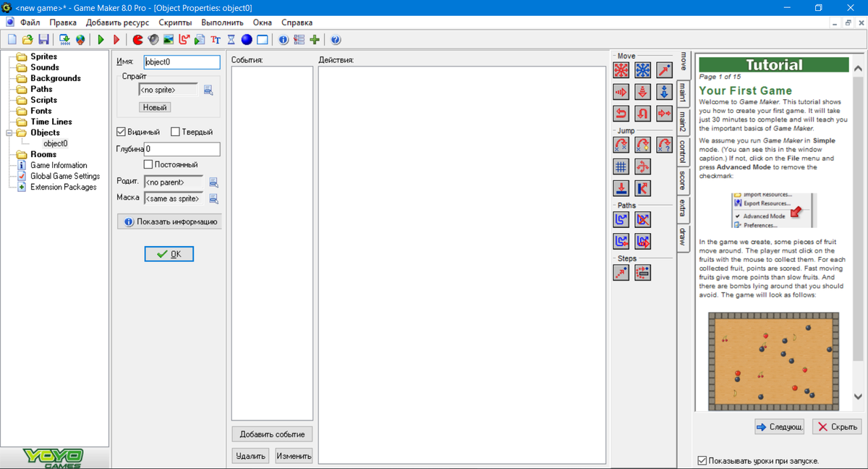This screenshot has width=868, height=469.
Task: Click the OK button
Action: [169, 254]
